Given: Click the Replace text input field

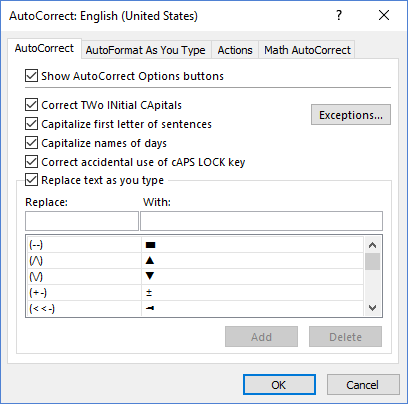Looking at the screenshot, I should 82,221.
